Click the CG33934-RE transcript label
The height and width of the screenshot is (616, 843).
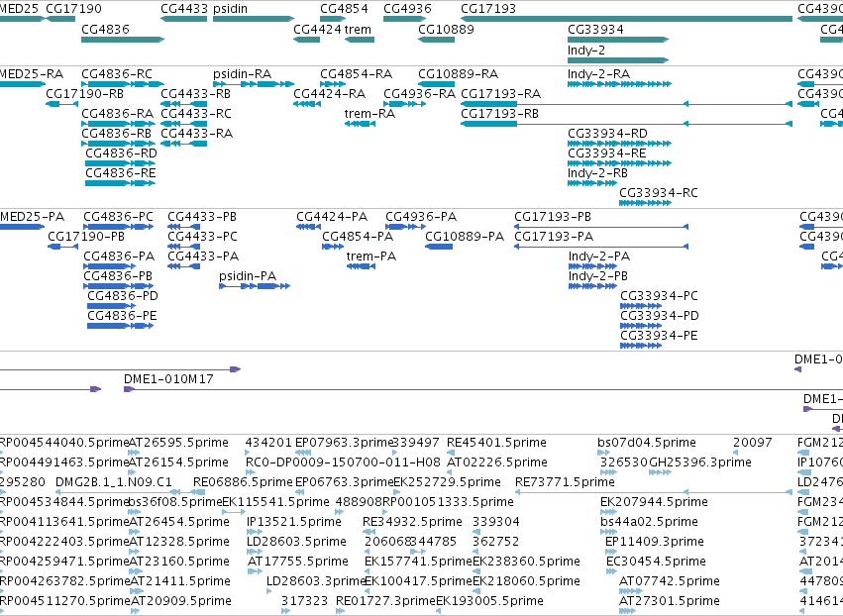[607, 154]
